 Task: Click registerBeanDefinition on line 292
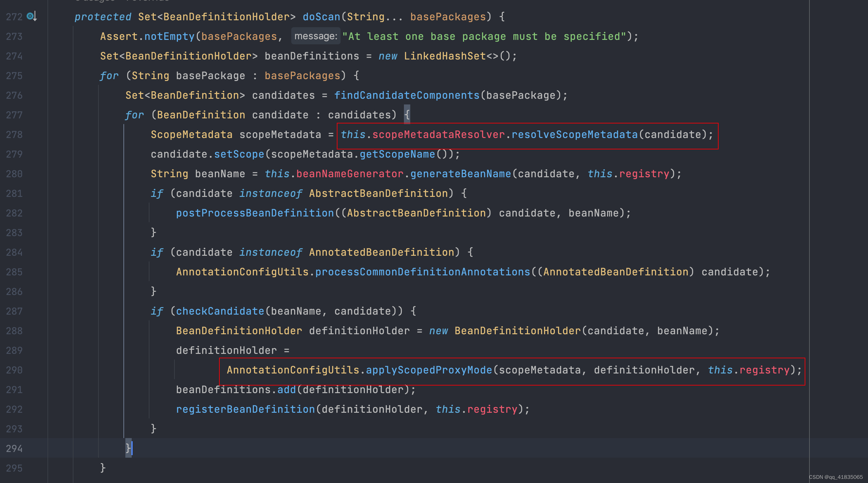(x=245, y=409)
